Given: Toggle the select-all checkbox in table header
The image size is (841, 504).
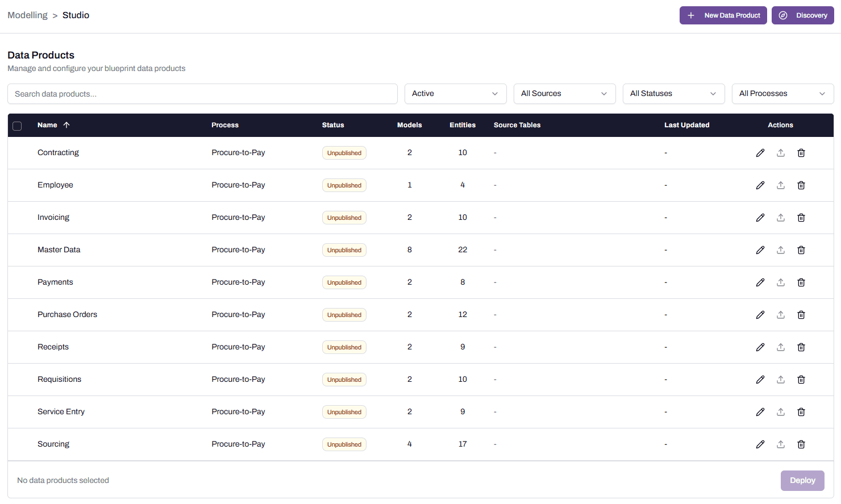Looking at the screenshot, I should coord(17,126).
